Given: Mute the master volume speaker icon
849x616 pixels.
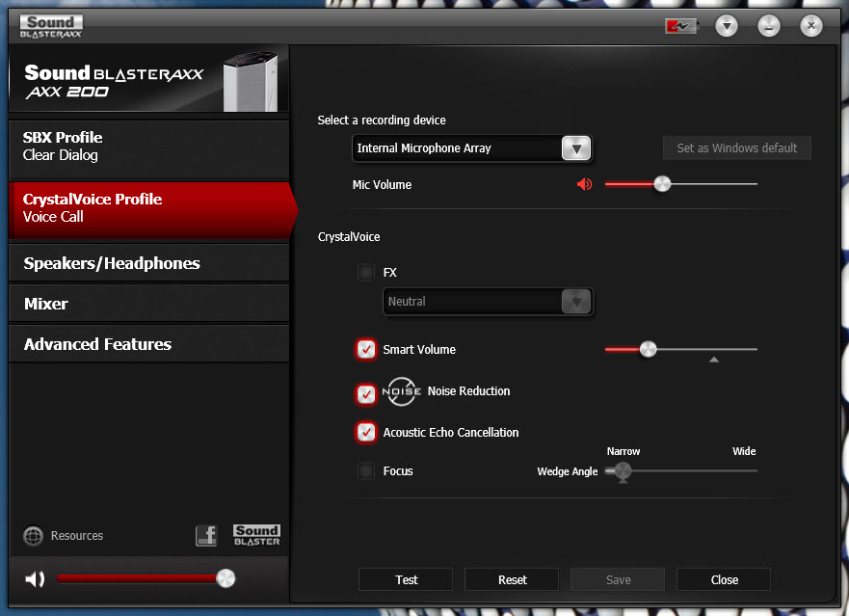Looking at the screenshot, I should coord(36,578).
